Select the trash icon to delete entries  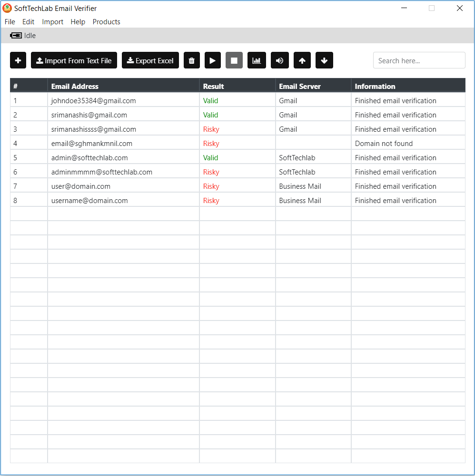192,60
